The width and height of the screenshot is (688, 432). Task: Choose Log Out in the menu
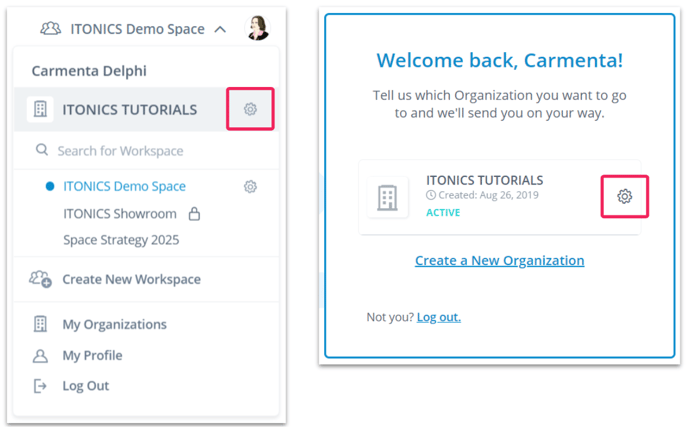tap(86, 386)
